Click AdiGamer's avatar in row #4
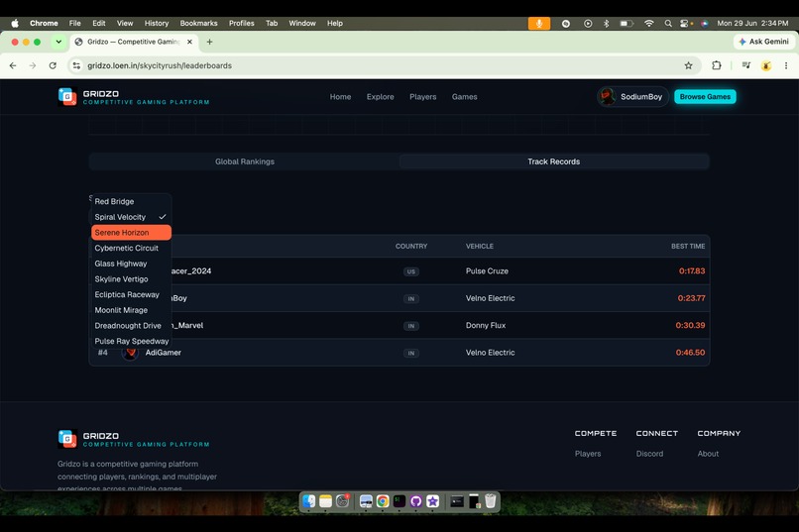The height and width of the screenshot is (532, 799). (x=130, y=353)
